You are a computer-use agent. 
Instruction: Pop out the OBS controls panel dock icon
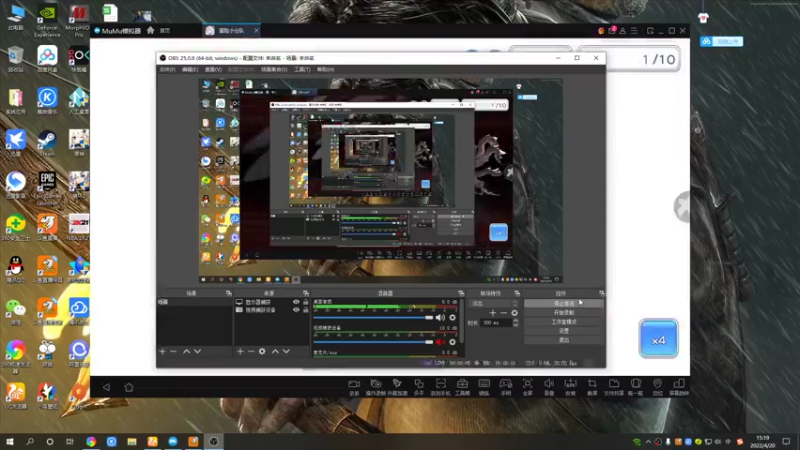coord(602,293)
